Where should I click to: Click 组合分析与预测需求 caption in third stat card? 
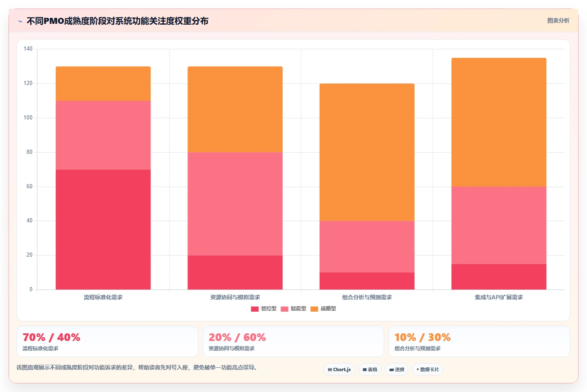pyautogui.click(x=417, y=349)
